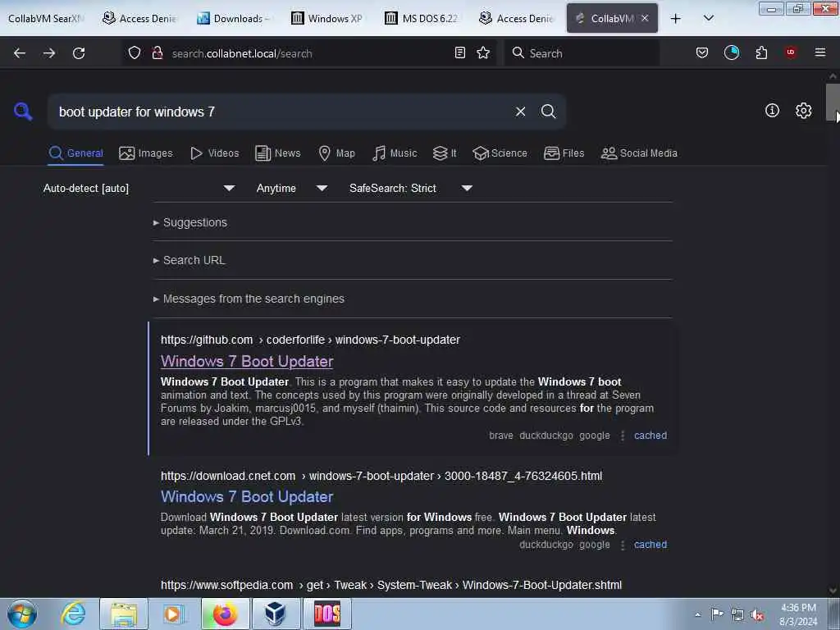
Task: Switch to the Downloads tab
Action: [x=233, y=18]
